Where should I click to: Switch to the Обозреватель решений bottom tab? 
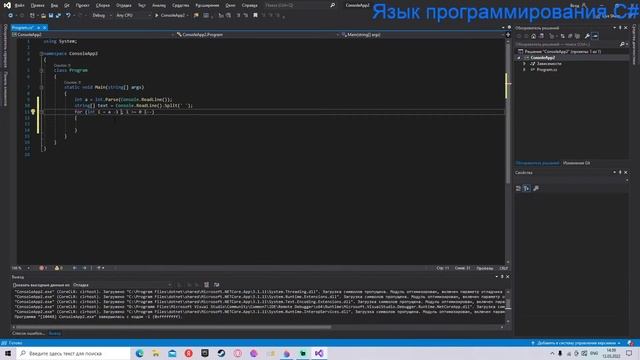pyautogui.click(x=537, y=163)
